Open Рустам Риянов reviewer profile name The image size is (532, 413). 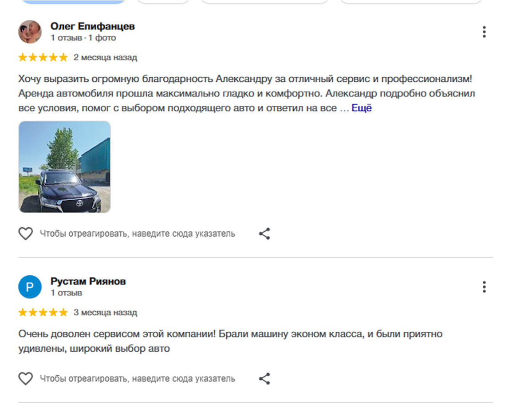coord(88,281)
